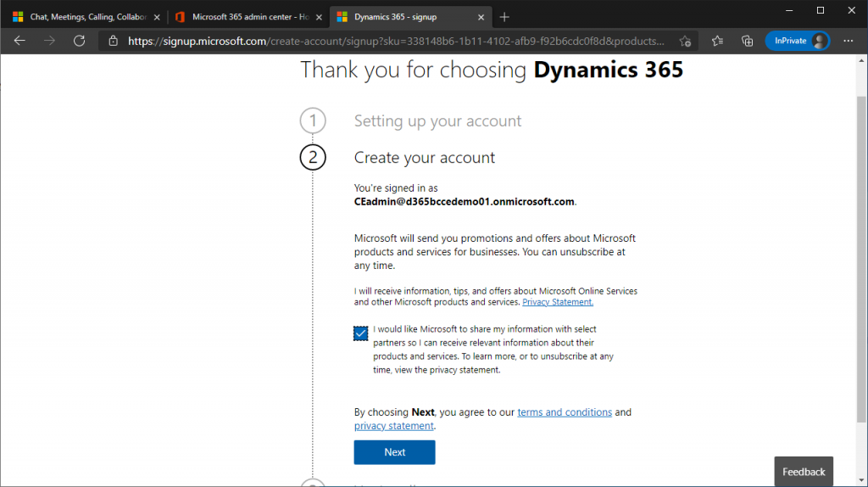
Task: Switch to the Chat, Meetings, Calling tab
Action: click(87, 17)
